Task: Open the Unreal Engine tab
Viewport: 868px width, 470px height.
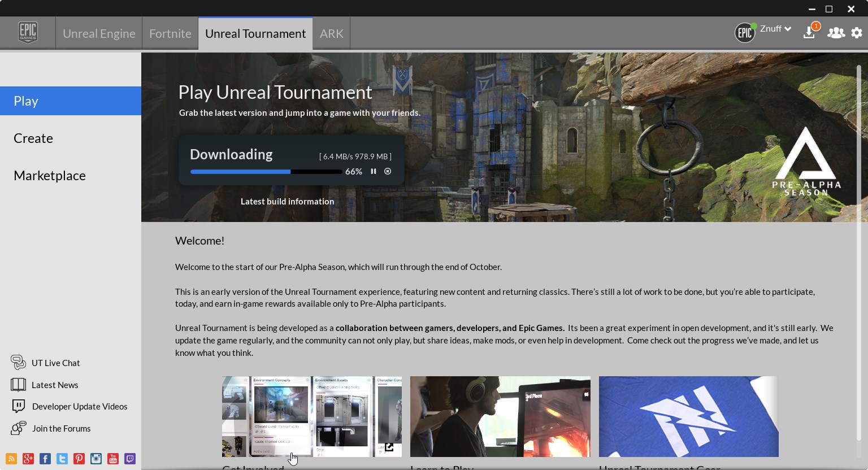Action: pos(99,33)
